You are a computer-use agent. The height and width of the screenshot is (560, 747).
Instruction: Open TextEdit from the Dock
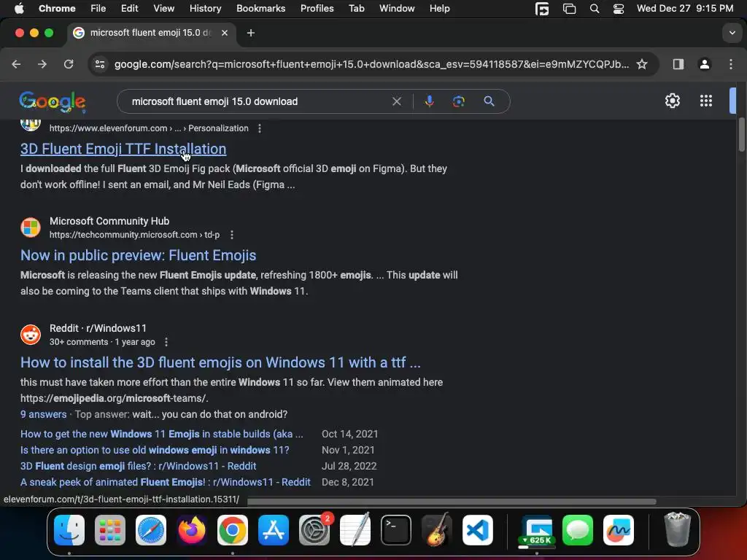(355, 529)
